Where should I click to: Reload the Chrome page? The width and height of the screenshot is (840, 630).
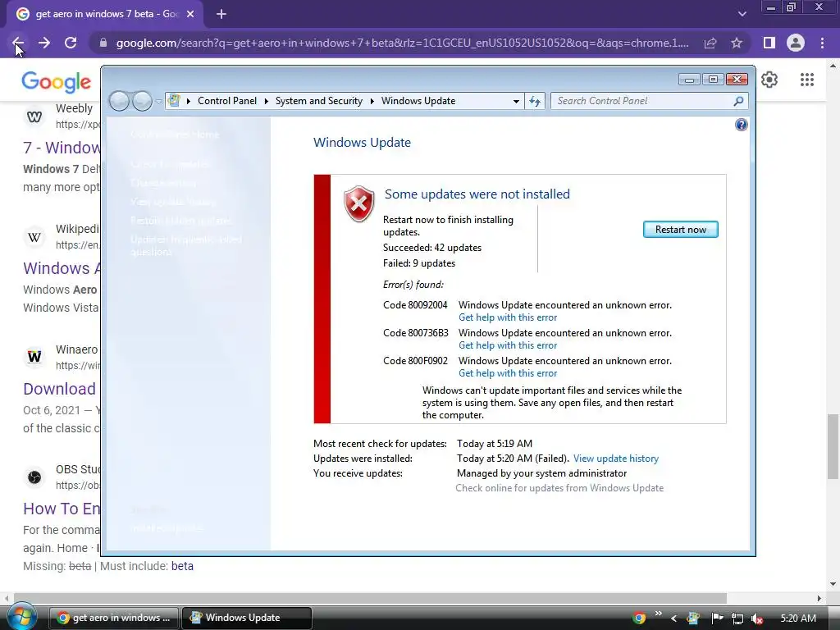[x=71, y=43]
